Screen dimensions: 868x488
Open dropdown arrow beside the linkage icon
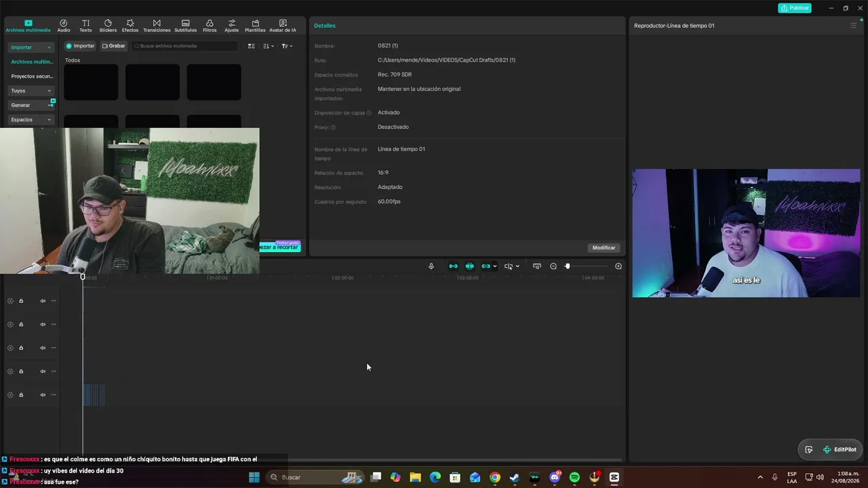tap(495, 266)
